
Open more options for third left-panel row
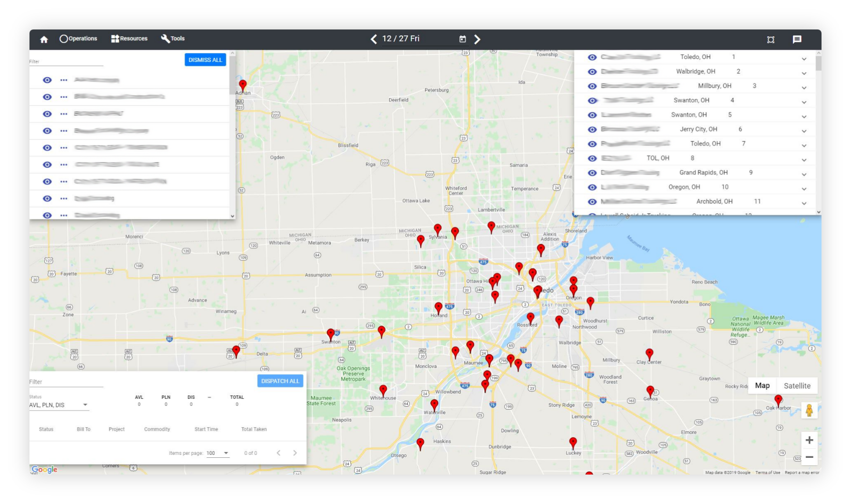(64, 114)
